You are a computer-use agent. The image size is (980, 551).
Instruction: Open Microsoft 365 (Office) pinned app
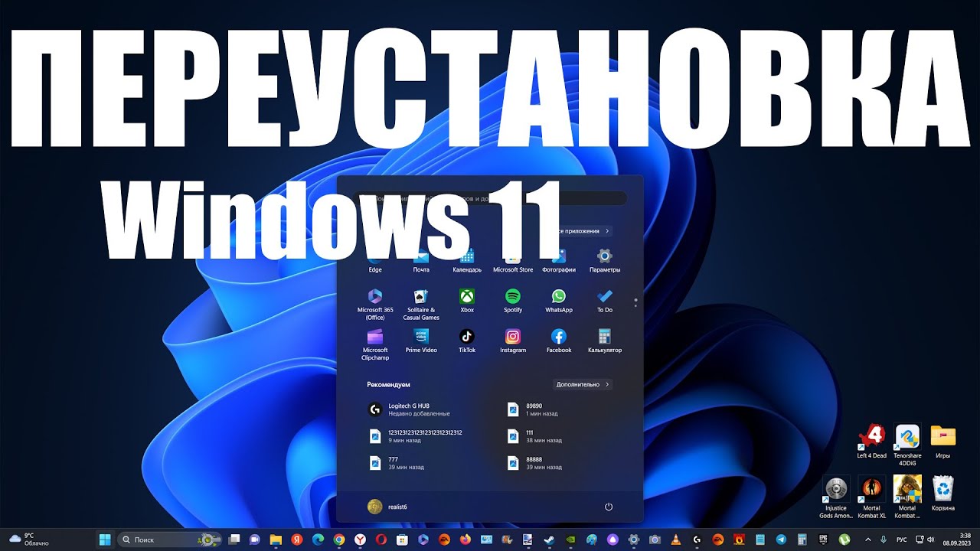[375, 304]
